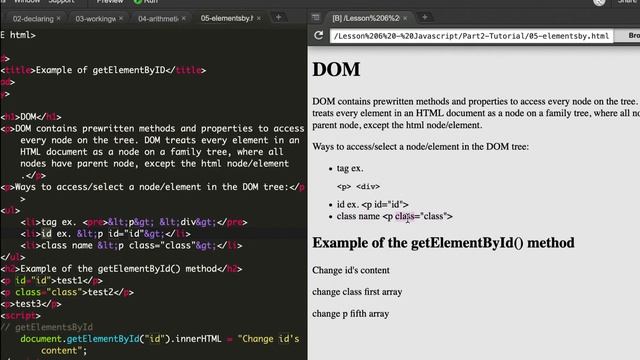
Task: Click the code line with id="id">test1
Action: coord(51,281)
